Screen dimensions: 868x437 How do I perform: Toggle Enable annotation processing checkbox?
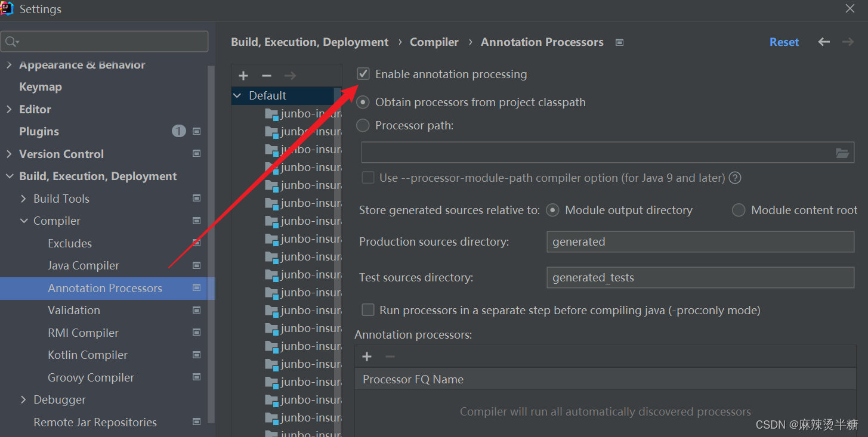tap(363, 74)
